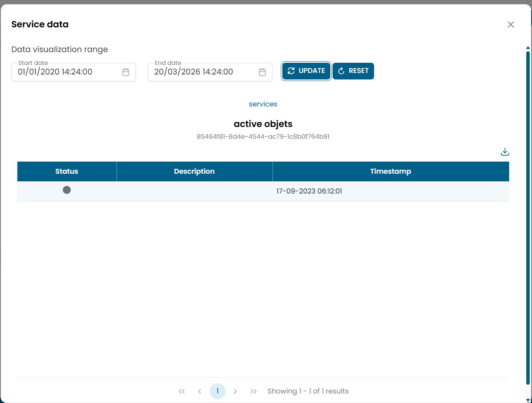Select the row with timestamp 17-09-2023 06:12:01
This screenshot has height=403, width=532.
click(x=309, y=191)
